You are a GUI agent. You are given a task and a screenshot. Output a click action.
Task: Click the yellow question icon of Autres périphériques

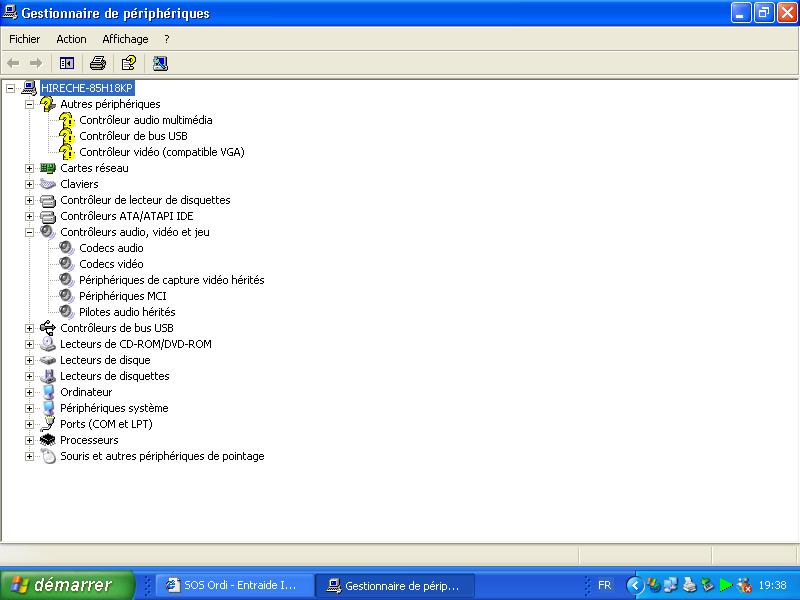(48, 104)
